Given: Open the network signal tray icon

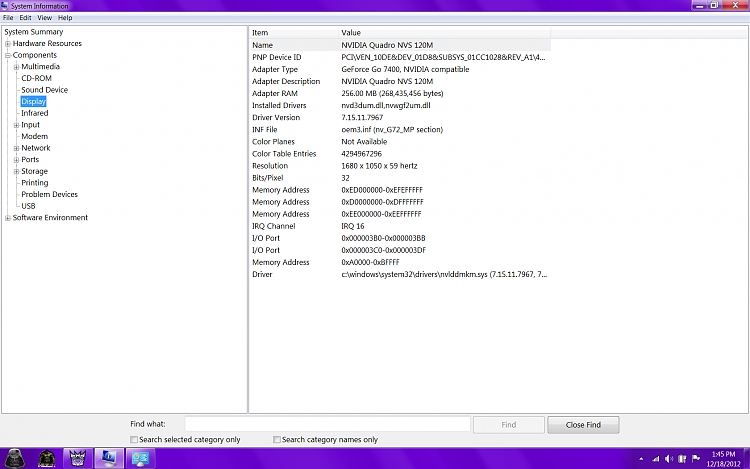Looking at the screenshot, I should tap(655, 459).
